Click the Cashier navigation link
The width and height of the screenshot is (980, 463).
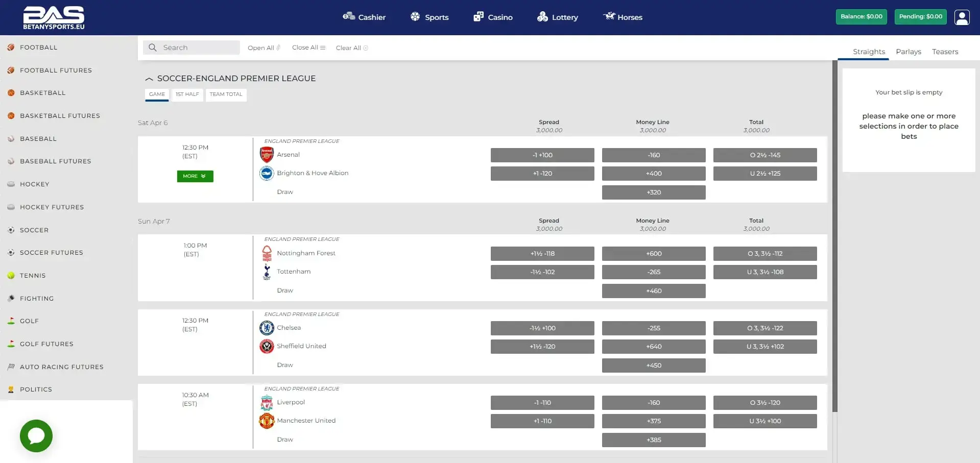coord(365,16)
